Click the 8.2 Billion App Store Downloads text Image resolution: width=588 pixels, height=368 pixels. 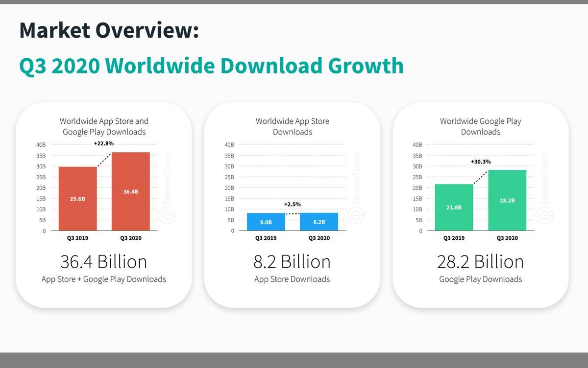292,261
